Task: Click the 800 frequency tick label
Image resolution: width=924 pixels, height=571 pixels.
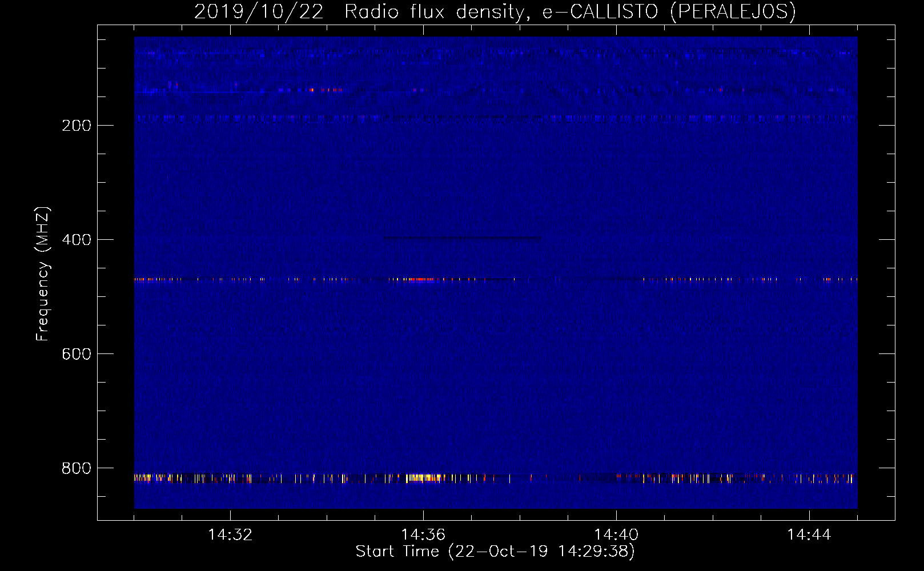Action: [77, 468]
